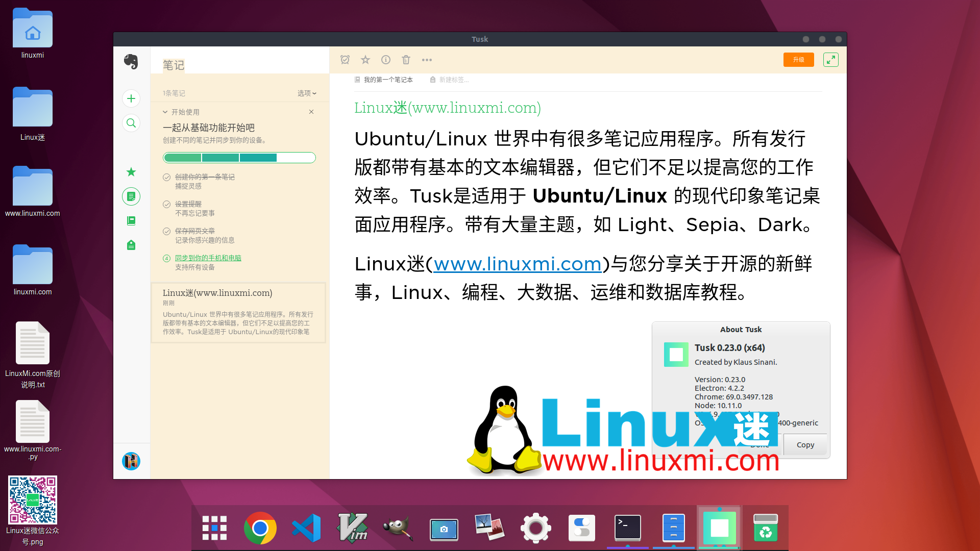Open 我的第一个笔记本 notebook selector

384,80
